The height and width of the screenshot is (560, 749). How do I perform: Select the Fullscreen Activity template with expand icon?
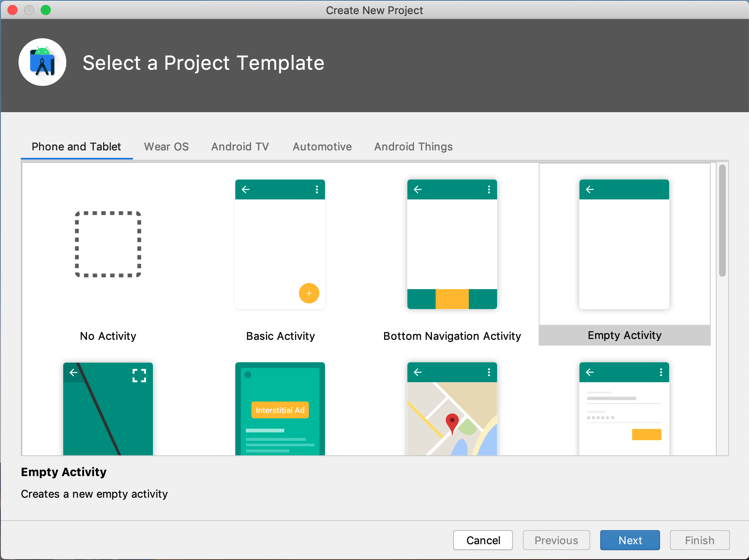tap(108, 409)
